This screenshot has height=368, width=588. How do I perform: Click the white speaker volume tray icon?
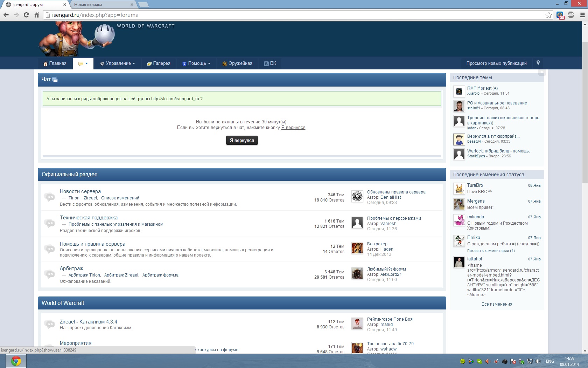coord(538,361)
